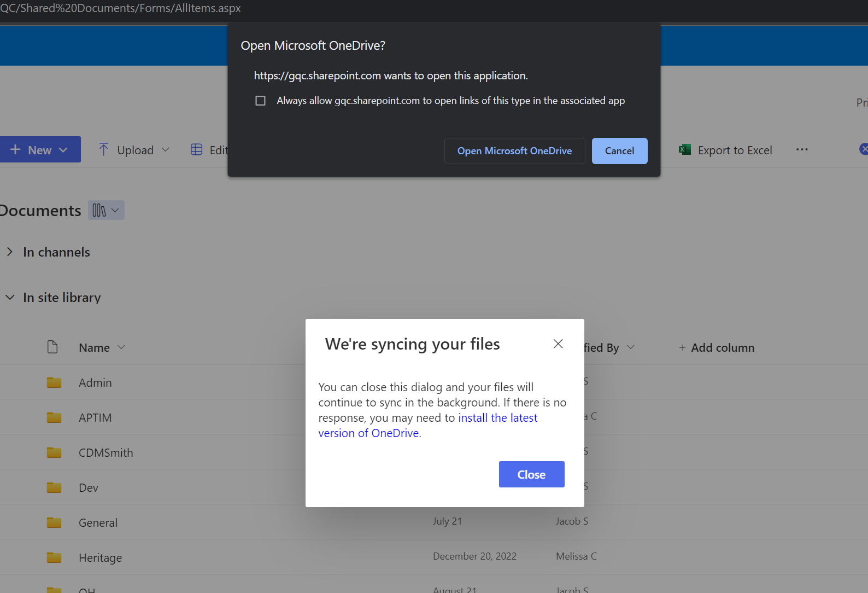The width and height of the screenshot is (868, 593).
Task: Close the syncing files dialog with X
Action: (558, 344)
